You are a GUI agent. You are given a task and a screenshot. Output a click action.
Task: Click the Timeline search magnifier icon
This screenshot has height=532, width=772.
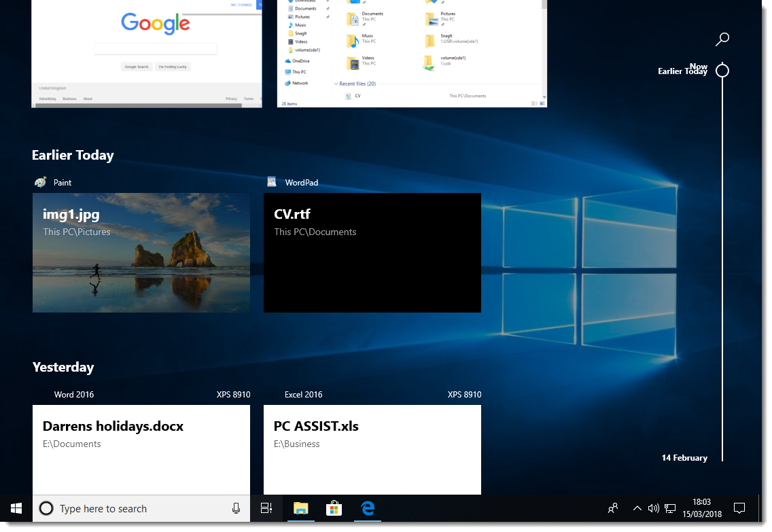722,39
